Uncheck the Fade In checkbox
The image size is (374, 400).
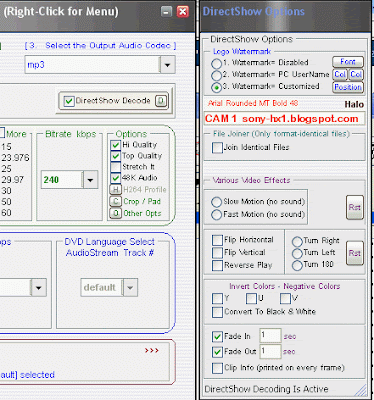point(217,336)
